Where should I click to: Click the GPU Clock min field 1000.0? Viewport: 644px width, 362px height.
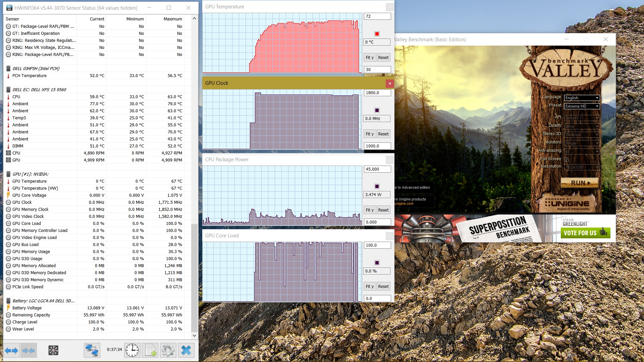pos(377,146)
